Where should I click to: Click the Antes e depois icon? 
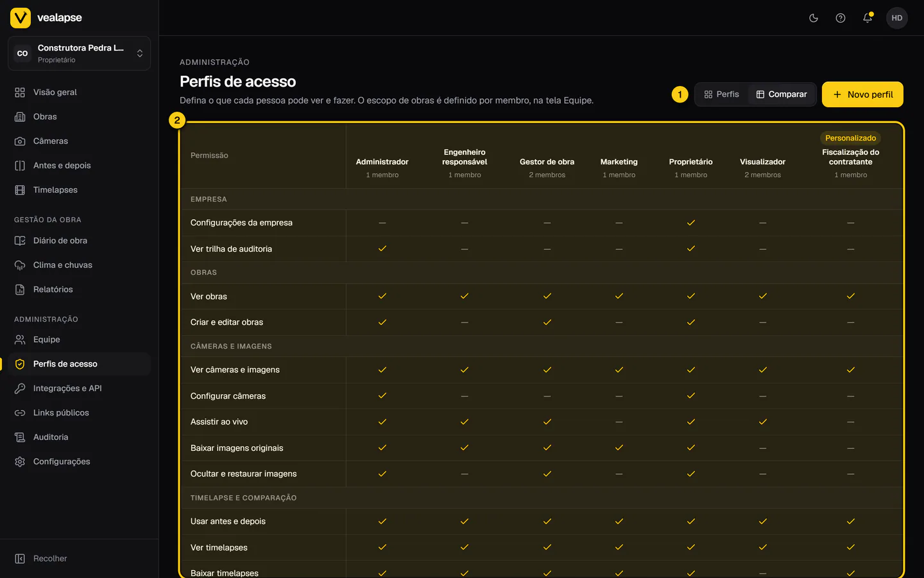[x=20, y=166]
